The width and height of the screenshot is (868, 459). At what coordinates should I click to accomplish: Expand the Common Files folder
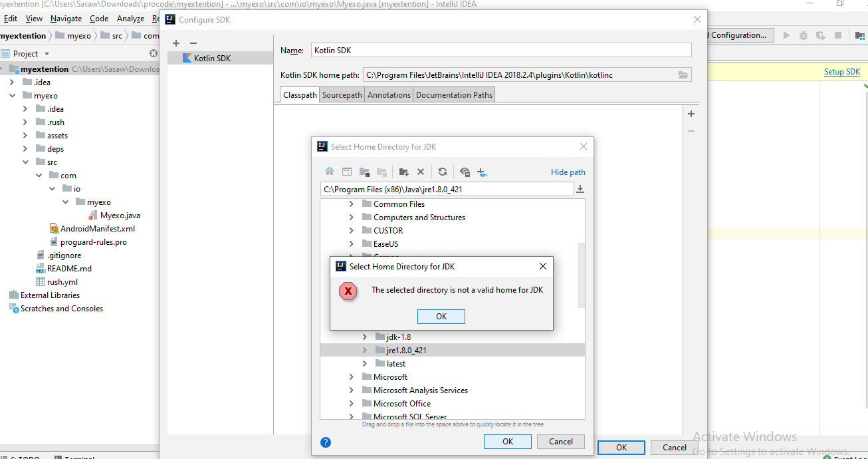(352, 204)
